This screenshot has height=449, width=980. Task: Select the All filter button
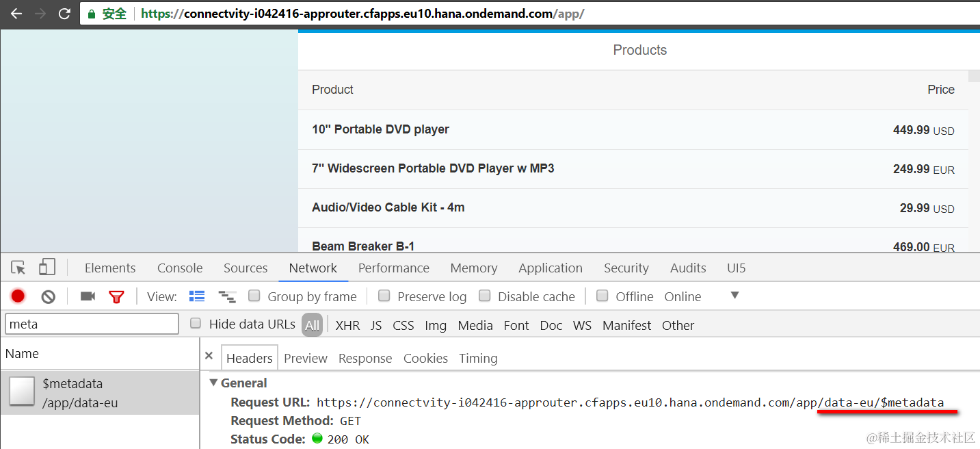tap(313, 325)
